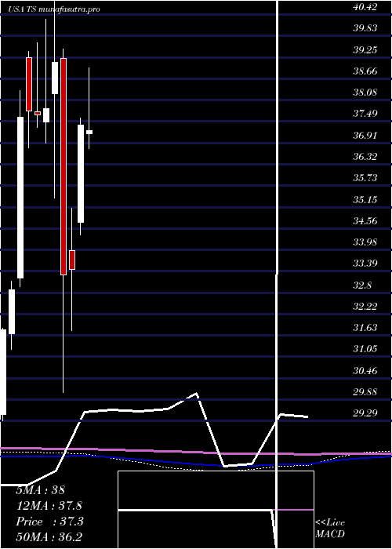This screenshot has width=392, height=549.
Task: Click the large red candle body near 39.25
Action: [x=64, y=166]
